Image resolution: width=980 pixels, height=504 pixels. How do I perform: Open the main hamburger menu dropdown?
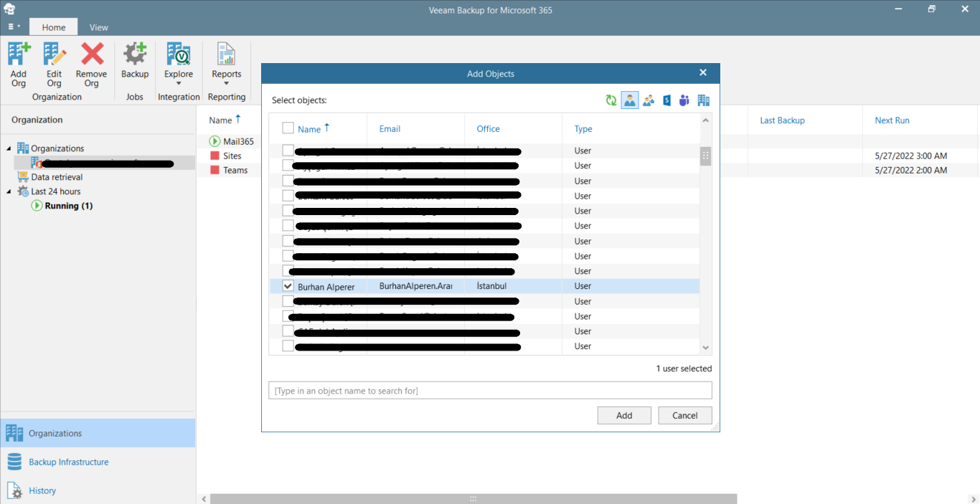pos(14,27)
